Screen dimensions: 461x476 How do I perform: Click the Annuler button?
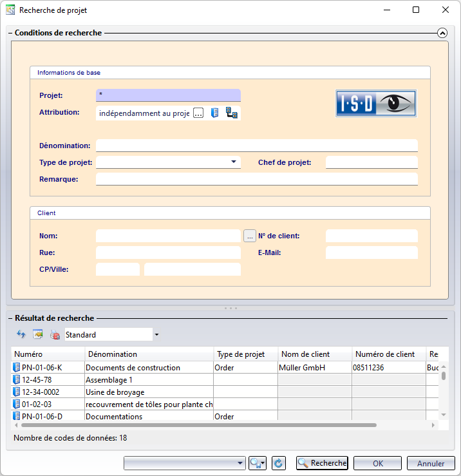431,463
